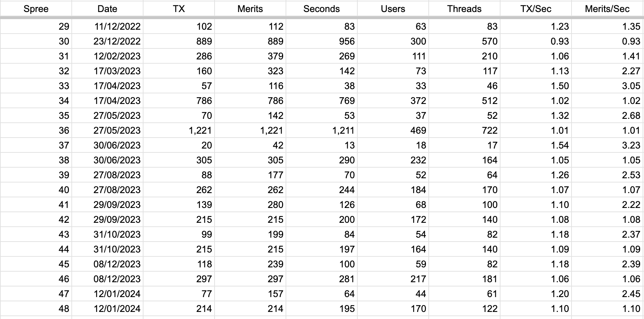Select TX cell showing 1,221

[179, 130]
